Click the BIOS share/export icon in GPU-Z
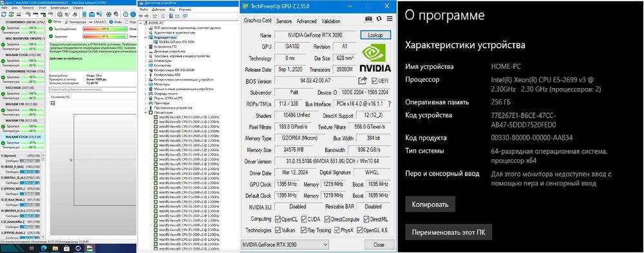Viewport: 644px width, 253px height. point(362,80)
